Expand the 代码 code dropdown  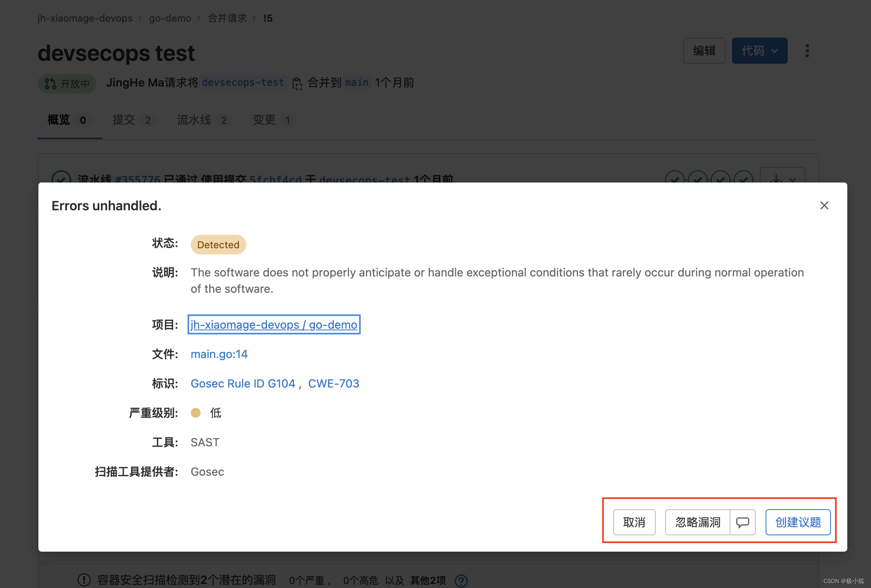point(759,51)
